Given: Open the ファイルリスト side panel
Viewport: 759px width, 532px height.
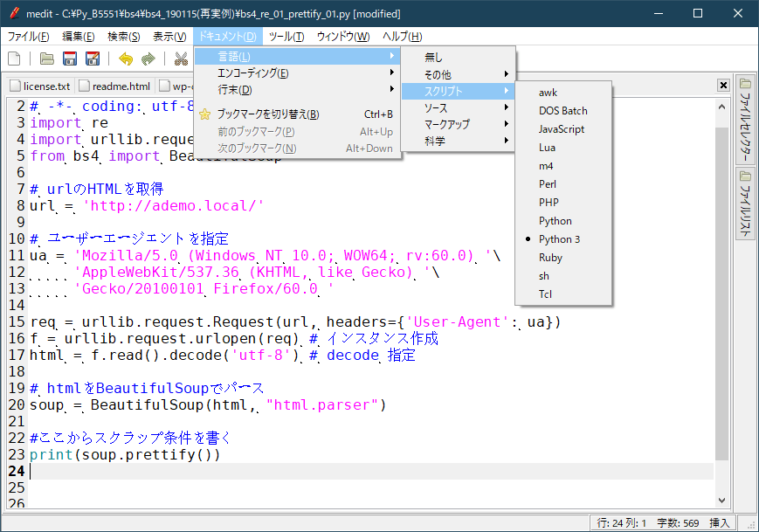Looking at the screenshot, I should point(745,204).
